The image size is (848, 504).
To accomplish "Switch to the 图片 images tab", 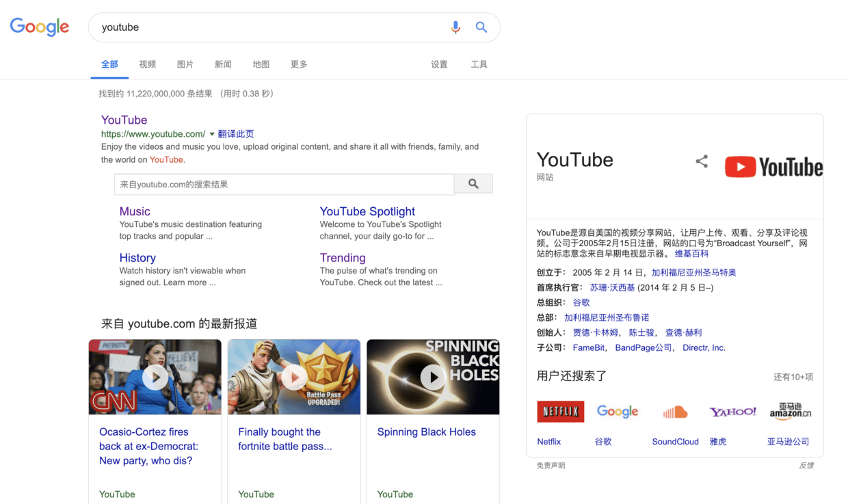I will pos(185,64).
